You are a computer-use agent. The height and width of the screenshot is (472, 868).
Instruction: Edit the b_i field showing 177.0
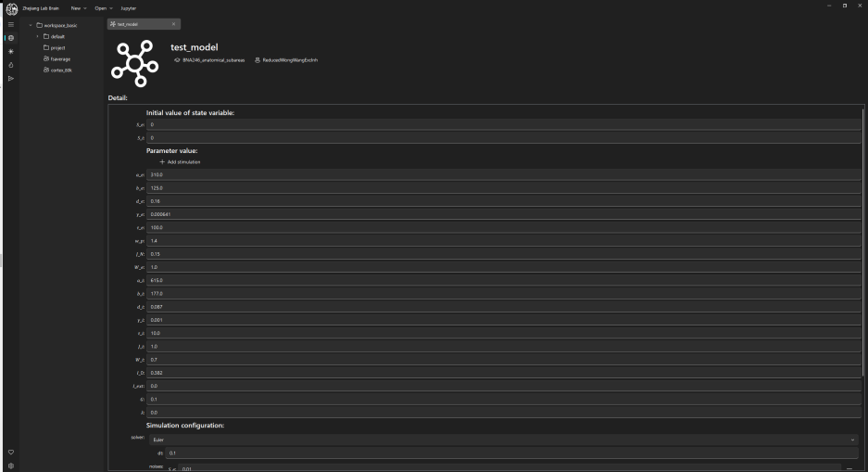tap(504, 294)
